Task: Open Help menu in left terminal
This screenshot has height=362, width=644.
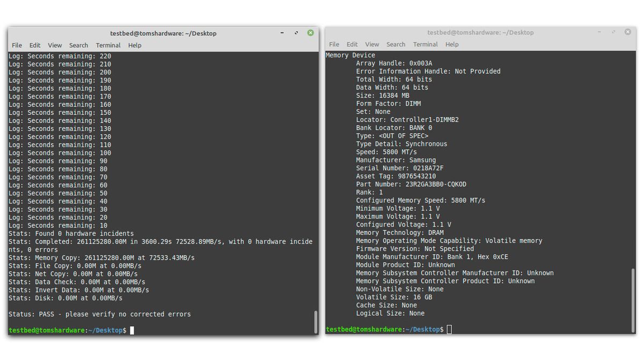Action: tap(135, 45)
